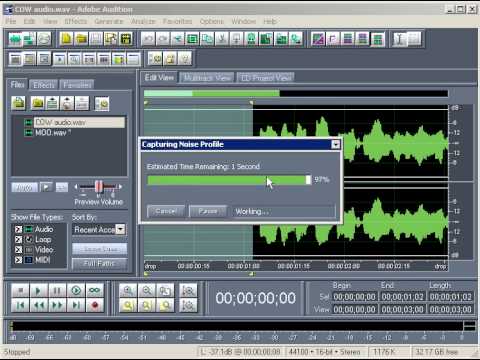Click the Capturing Noise Profile title-bar arrow
The image size is (480, 360).
pos(336,144)
